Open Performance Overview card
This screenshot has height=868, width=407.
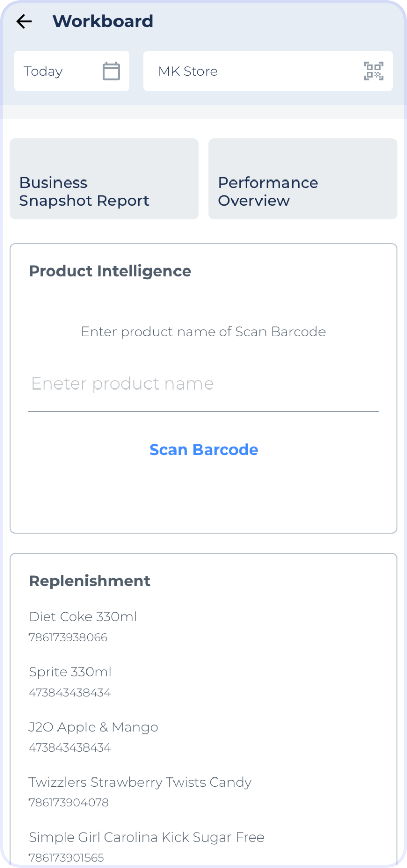click(x=303, y=179)
